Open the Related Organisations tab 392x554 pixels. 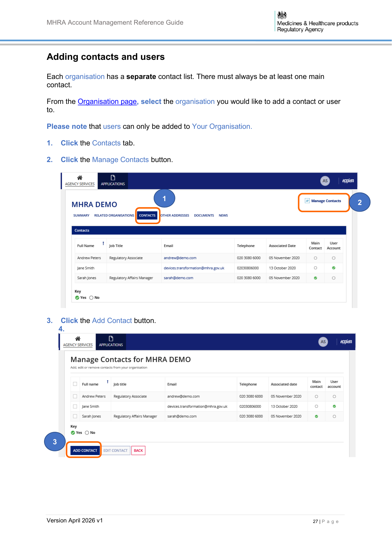pyautogui.click(x=114, y=216)
